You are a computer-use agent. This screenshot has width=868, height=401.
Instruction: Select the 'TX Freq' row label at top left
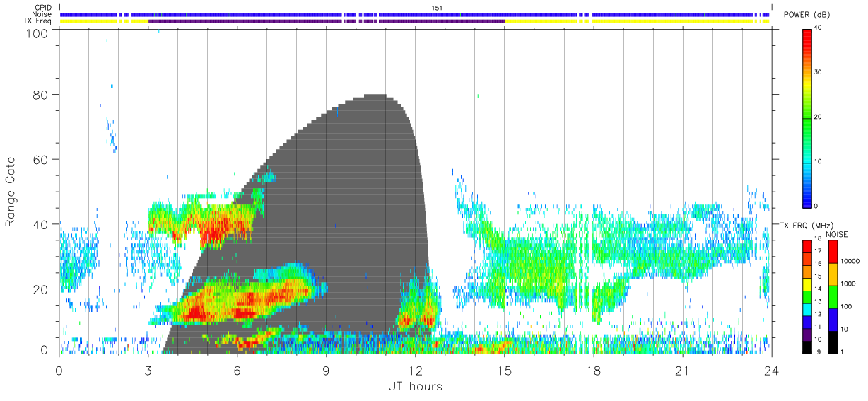click(37, 21)
